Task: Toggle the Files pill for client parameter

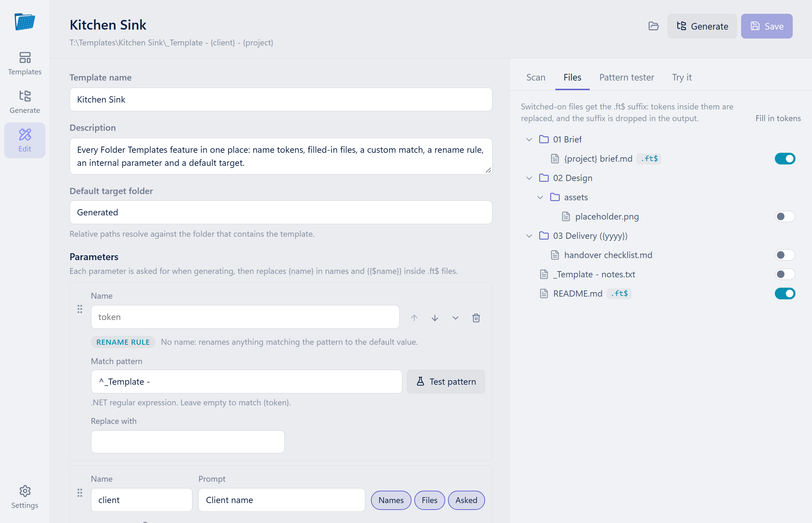Action: 429,500
